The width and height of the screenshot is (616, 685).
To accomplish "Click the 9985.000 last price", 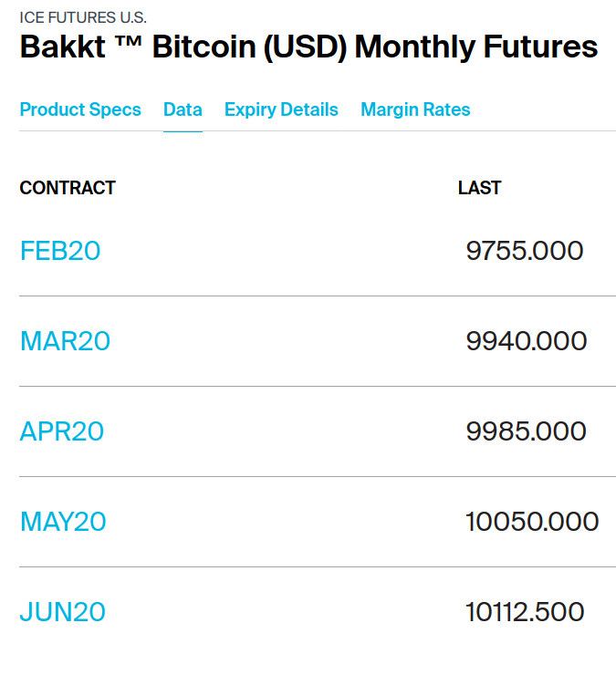I will 526,431.
